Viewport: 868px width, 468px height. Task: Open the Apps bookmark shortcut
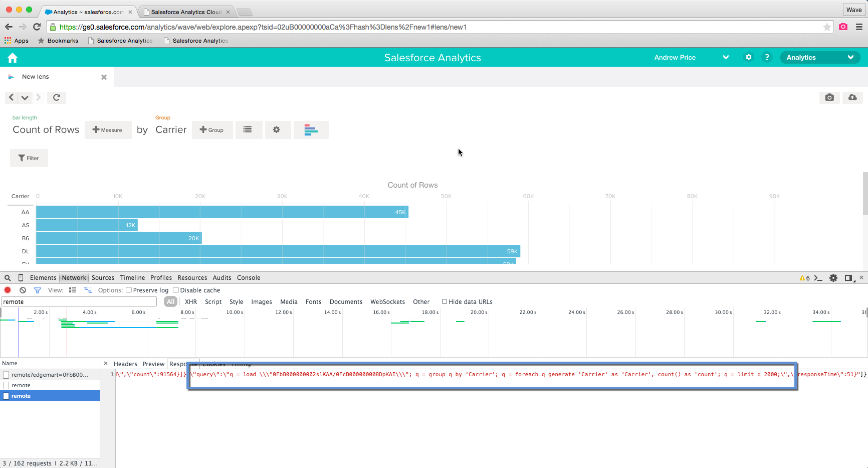coord(17,41)
